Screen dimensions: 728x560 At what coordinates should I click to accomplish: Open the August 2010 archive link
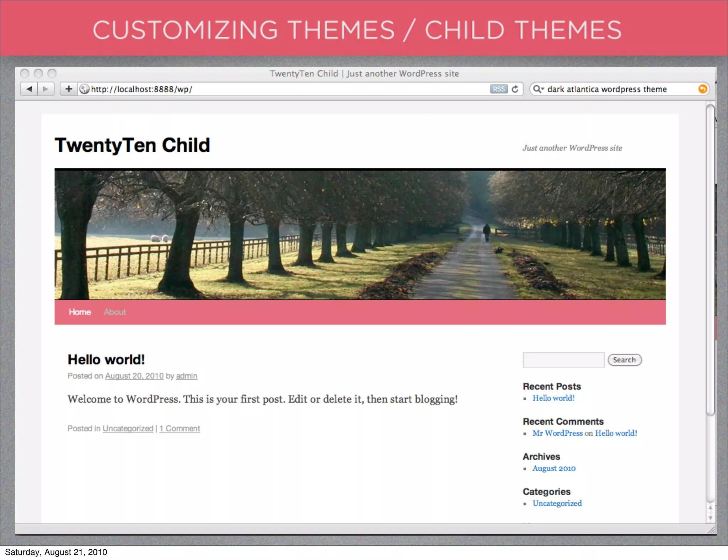pos(554,468)
